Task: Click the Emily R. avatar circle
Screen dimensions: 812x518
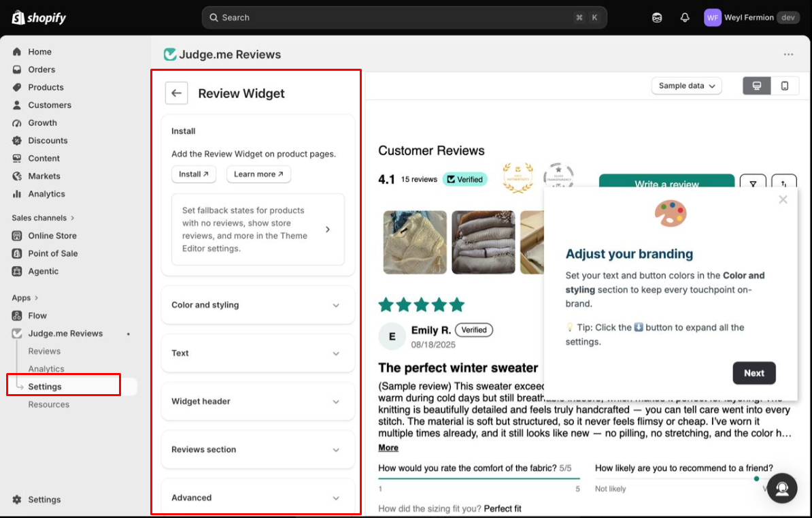Action: (392, 336)
